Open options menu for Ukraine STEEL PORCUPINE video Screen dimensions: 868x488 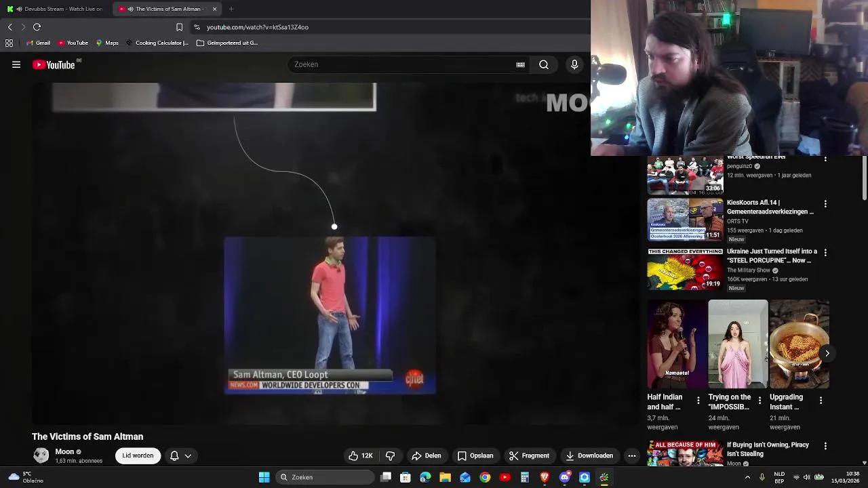[x=825, y=252]
